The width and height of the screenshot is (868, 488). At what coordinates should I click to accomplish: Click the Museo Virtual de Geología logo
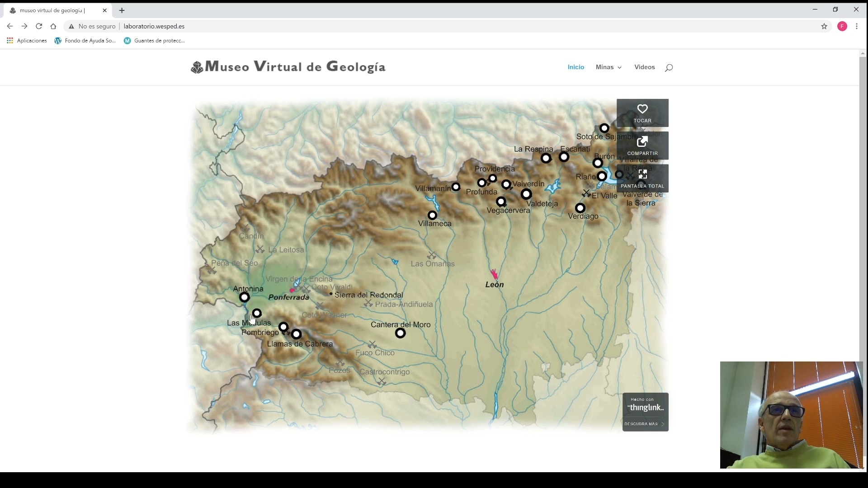click(x=288, y=67)
